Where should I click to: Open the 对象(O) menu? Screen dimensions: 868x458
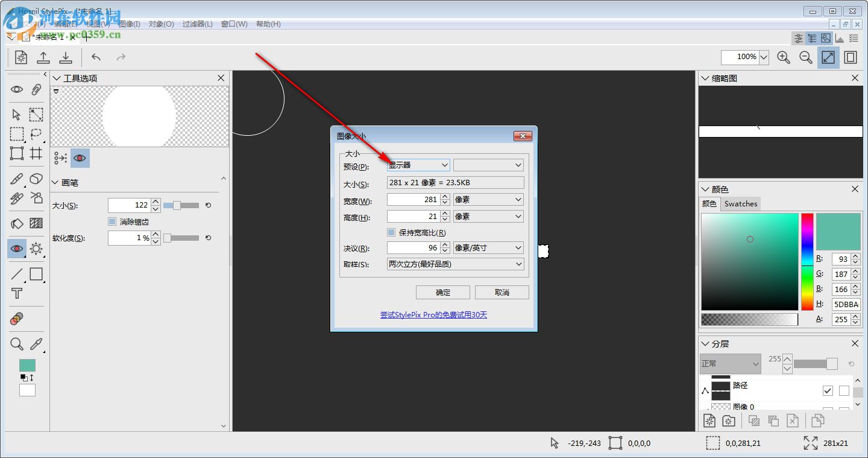coord(162,24)
